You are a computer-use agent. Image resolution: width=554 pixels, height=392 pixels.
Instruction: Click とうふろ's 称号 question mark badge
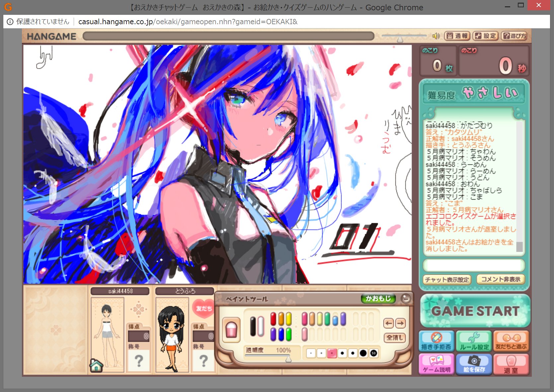tap(203, 361)
